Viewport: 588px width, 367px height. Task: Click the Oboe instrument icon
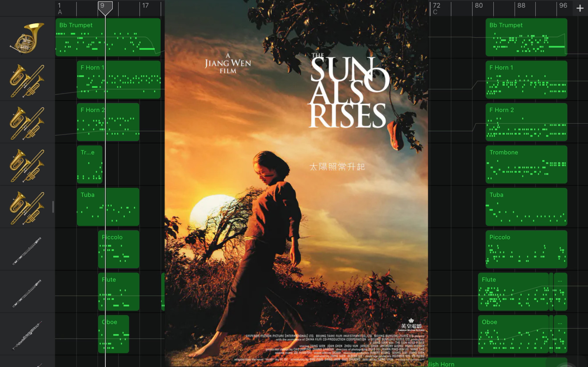[x=26, y=334]
